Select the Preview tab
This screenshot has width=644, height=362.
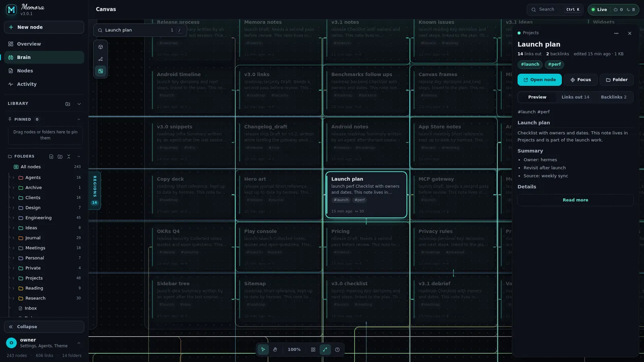point(537,97)
